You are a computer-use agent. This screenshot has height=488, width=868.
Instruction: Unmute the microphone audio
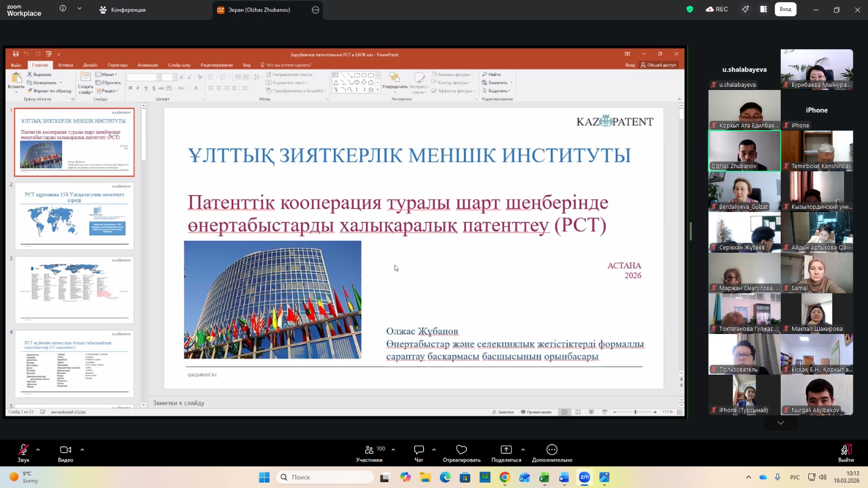[23, 450]
